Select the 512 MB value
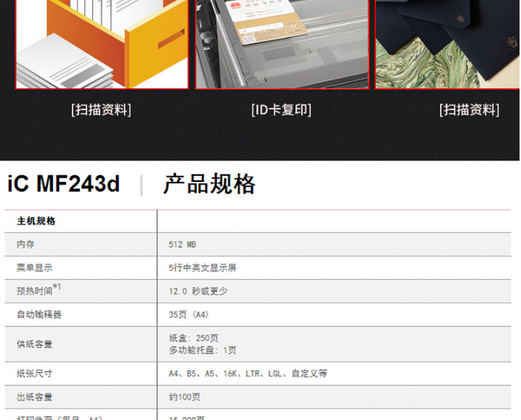Viewport: 521px width, 420px height. [183, 245]
